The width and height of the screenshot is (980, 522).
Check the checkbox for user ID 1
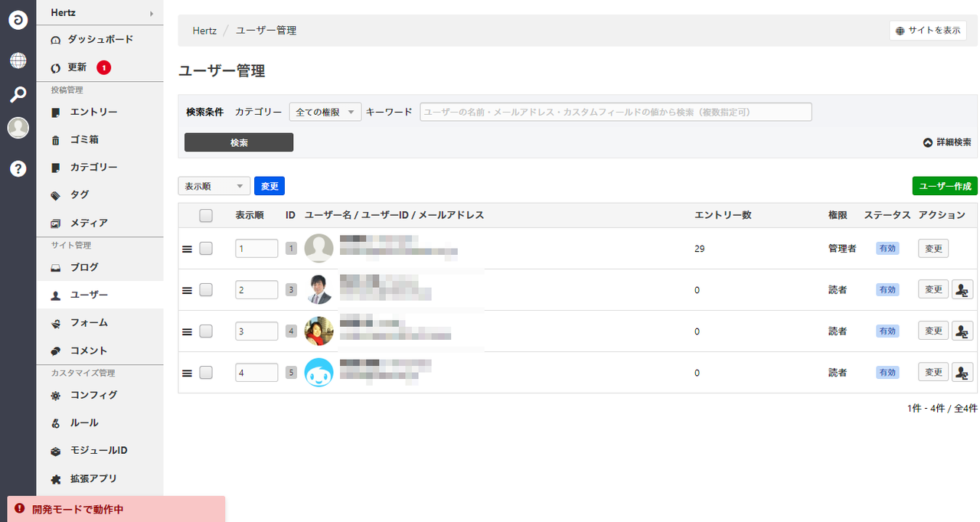tap(206, 249)
